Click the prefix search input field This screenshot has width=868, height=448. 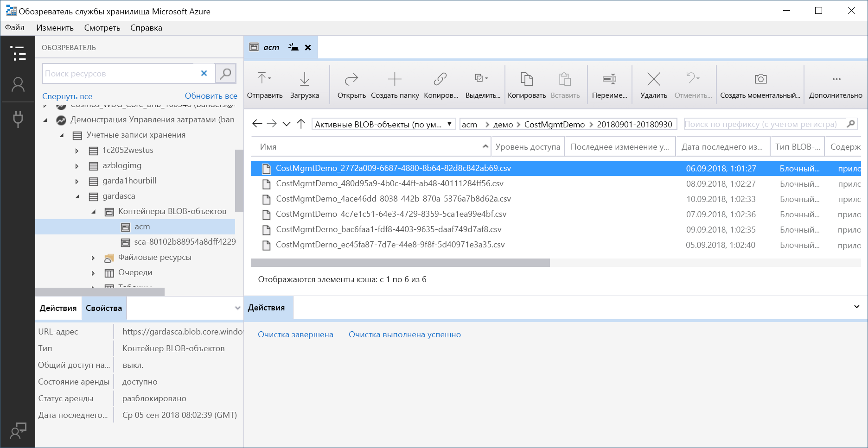(764, 124)
